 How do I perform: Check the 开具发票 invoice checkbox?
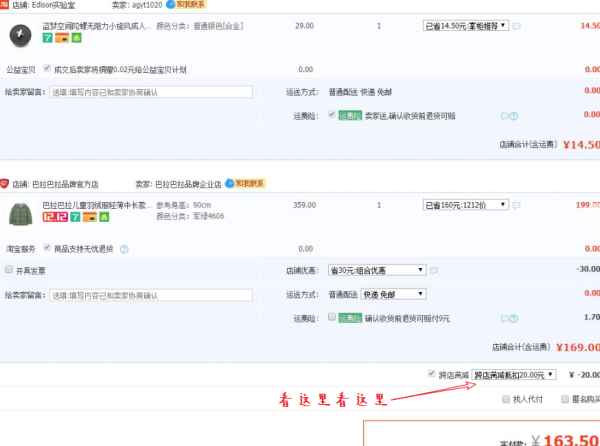pyautogui.click(x=9, y=269)
